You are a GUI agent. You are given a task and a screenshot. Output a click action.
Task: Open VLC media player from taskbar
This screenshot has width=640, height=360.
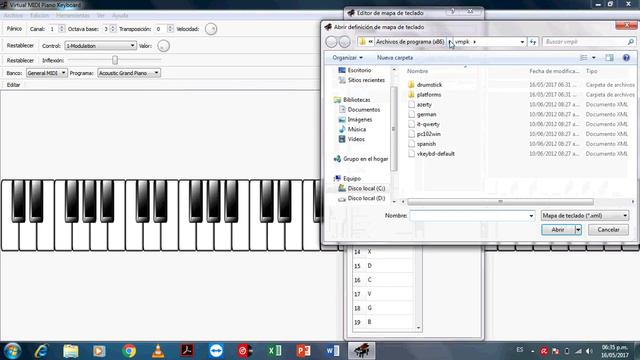pos(158,351)
